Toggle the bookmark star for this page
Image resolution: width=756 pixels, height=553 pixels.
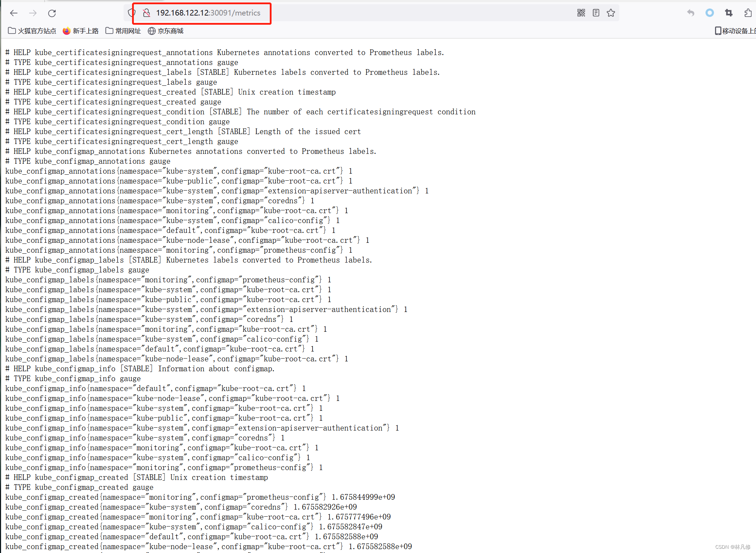(x=611, y=13)
